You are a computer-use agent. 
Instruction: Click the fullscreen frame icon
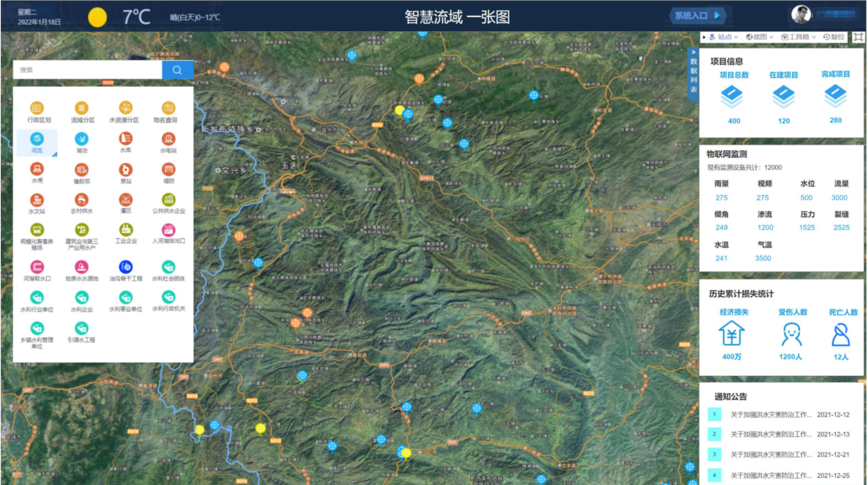858,37
